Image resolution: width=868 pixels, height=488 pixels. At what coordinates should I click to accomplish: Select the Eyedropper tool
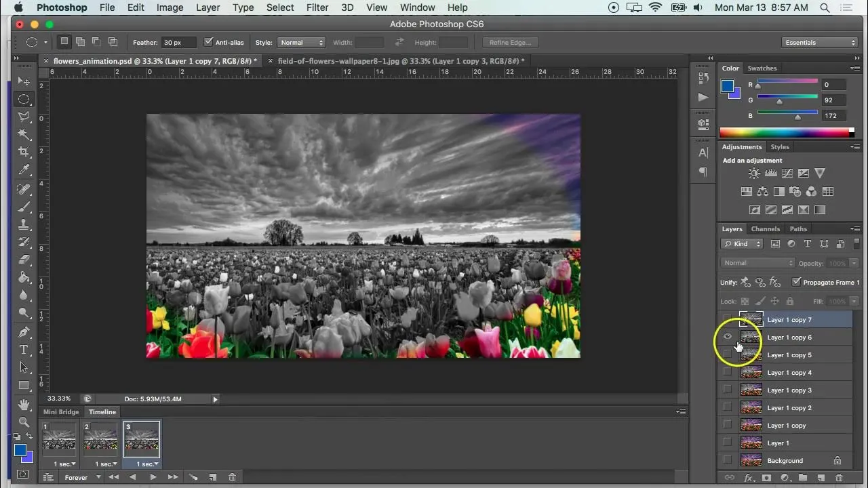click(24, 169)
